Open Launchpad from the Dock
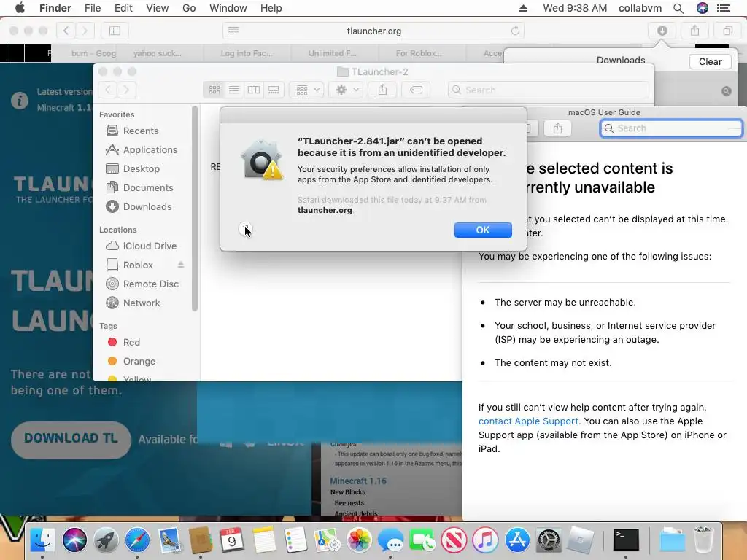 (x=106, y=540)
